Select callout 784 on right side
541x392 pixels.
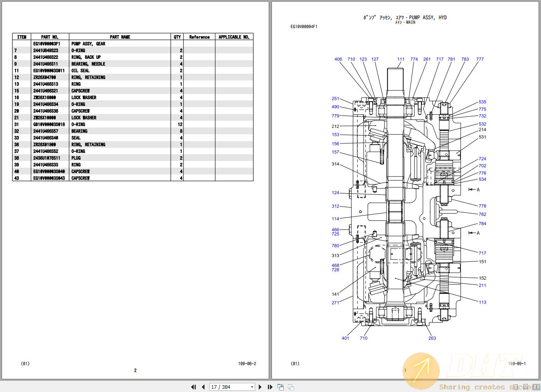pyautogui.click(x=482, y=223)
